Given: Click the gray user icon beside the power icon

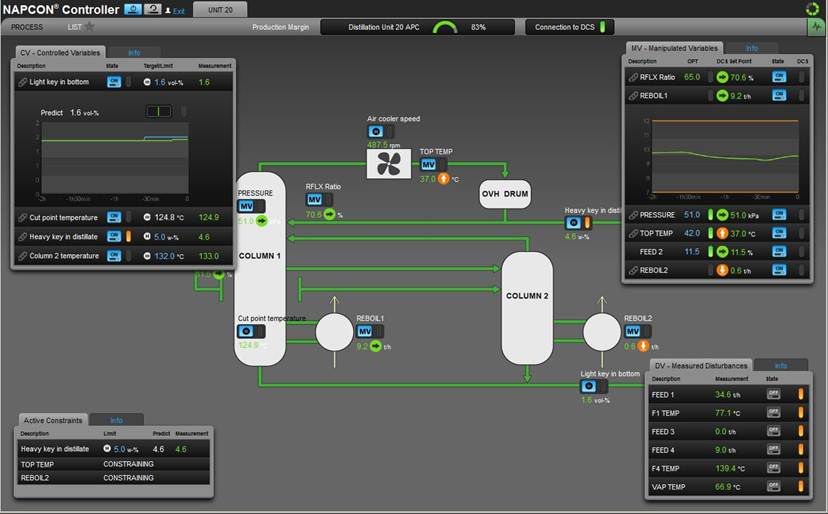Looking at the screenshot, I should [x=153, y=9].
